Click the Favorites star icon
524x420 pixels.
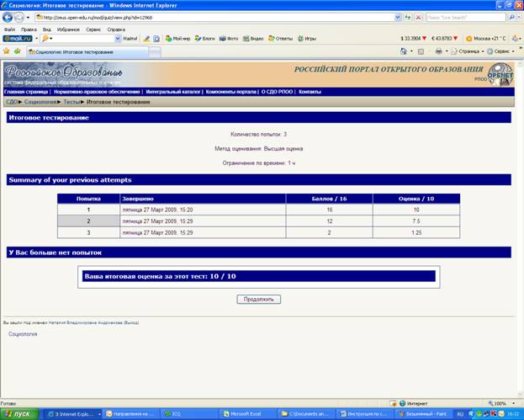[x=7, y=51]
